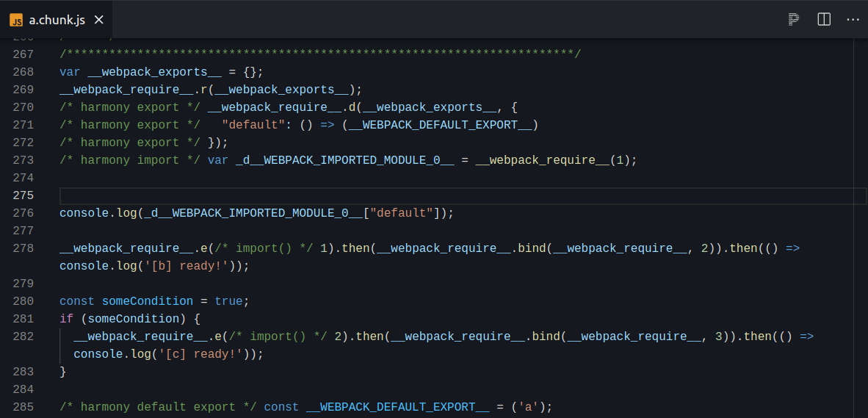The image size is (868, 418).
Task: Click the JS file icon on the tab
Action: 16,20
